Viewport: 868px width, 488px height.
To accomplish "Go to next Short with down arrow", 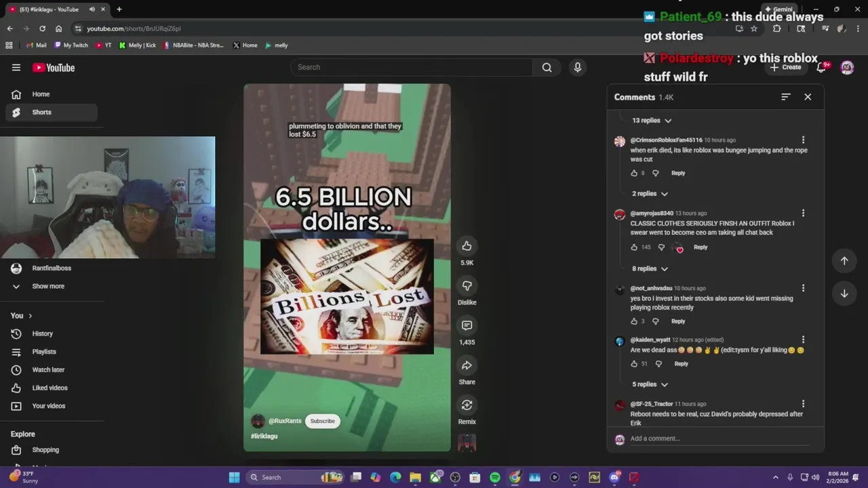I will pyautogui.click(x=844, y=293).
